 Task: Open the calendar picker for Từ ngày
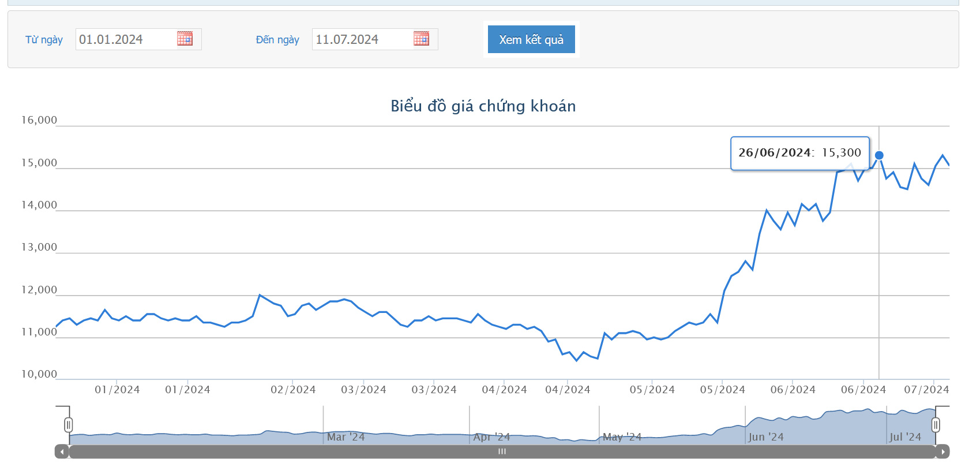pos(185,39)
